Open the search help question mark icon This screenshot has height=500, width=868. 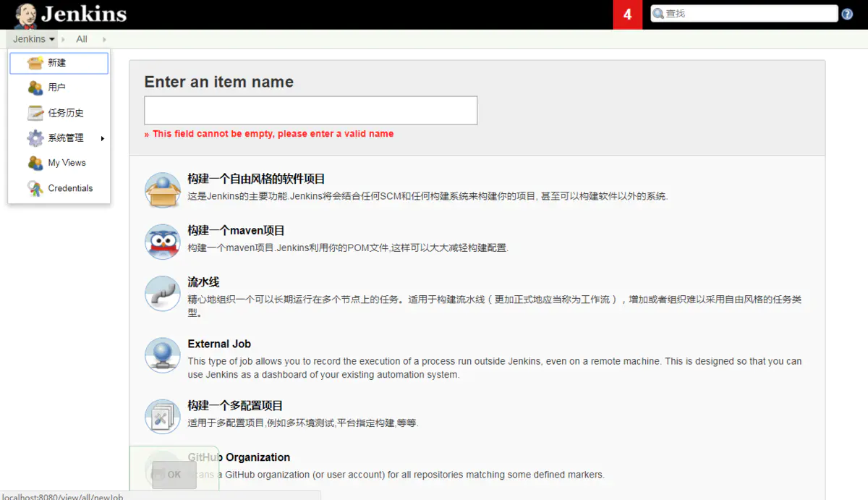click(847, 14)
